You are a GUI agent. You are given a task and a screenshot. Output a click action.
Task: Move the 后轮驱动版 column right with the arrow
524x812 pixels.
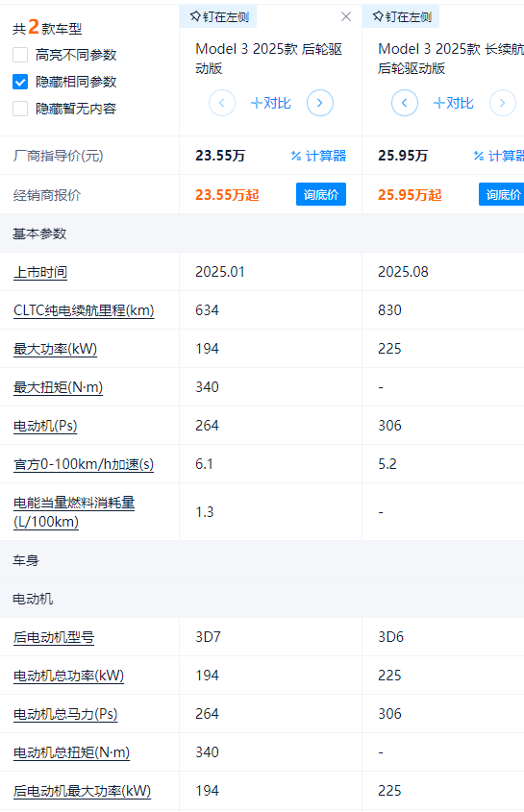click(x=320, y=103)
